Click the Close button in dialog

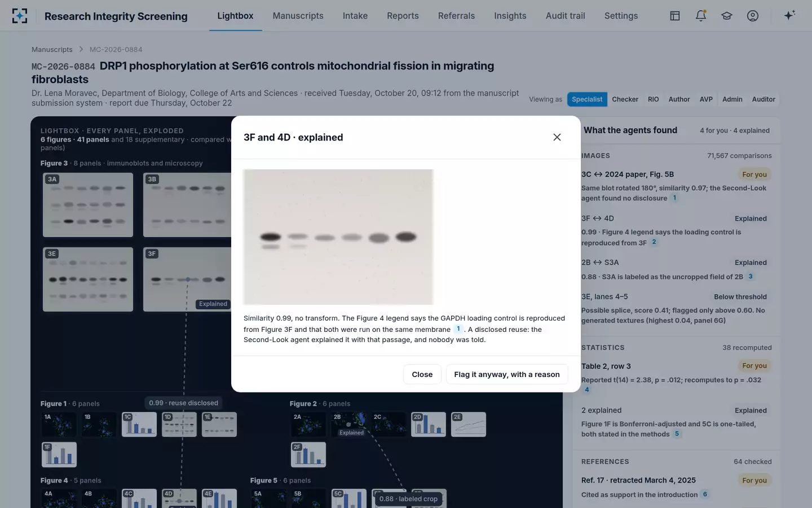click(422, 374)
